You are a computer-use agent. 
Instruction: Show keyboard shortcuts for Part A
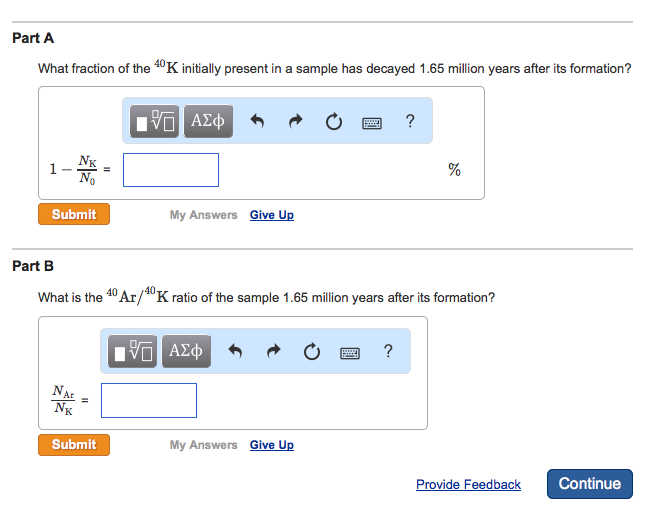[x=372, y=123]
